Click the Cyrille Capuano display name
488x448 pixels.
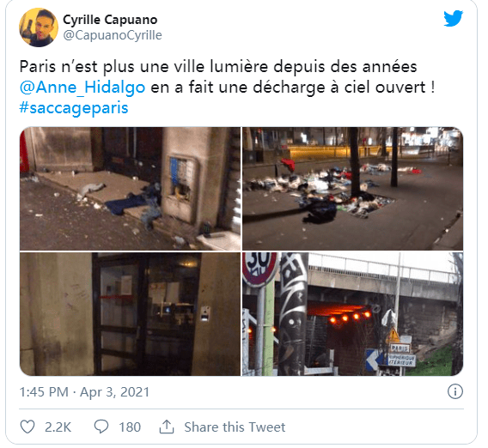coord(110,20)
